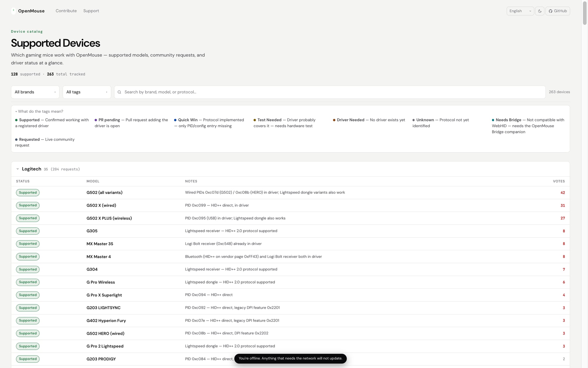Screen dimensions: 588x368
Task: Click the Supported badge on the G502 (all variants) row
Action: click(28, 193)
